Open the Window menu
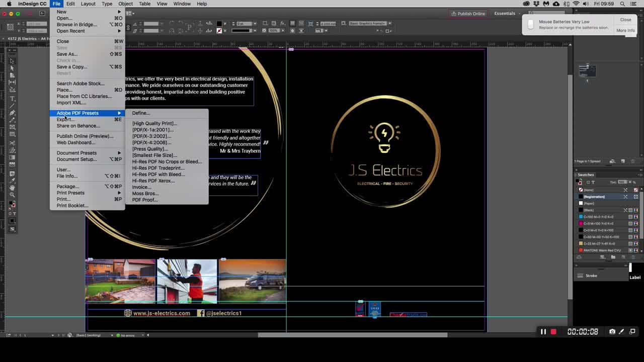Image resolution: width=644 pixels, height=362 pixels. click(182, 4)
